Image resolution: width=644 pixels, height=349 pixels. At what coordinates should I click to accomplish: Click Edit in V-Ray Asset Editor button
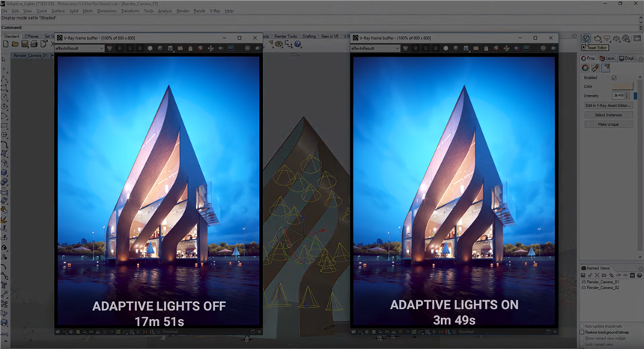tap(608, 106)
